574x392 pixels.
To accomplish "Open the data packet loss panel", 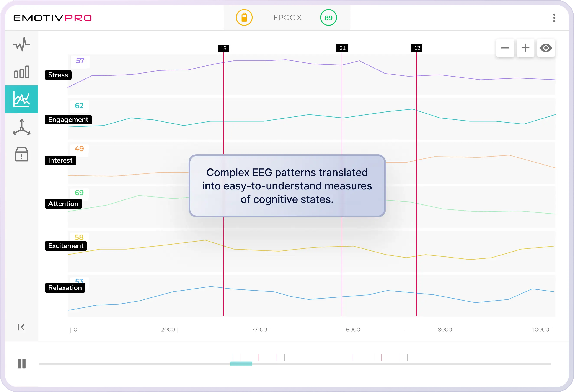I will point(21,155).
